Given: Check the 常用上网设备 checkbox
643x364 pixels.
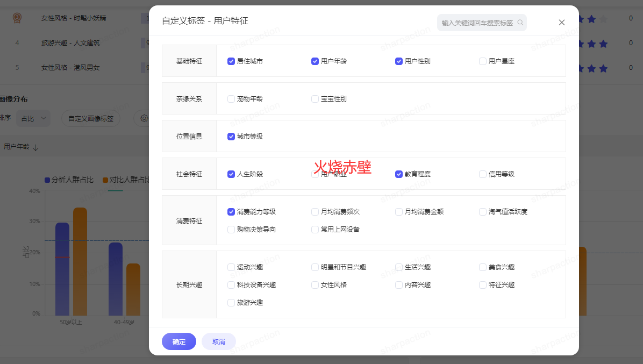Looking at the screenshot, I should (315, 230).
